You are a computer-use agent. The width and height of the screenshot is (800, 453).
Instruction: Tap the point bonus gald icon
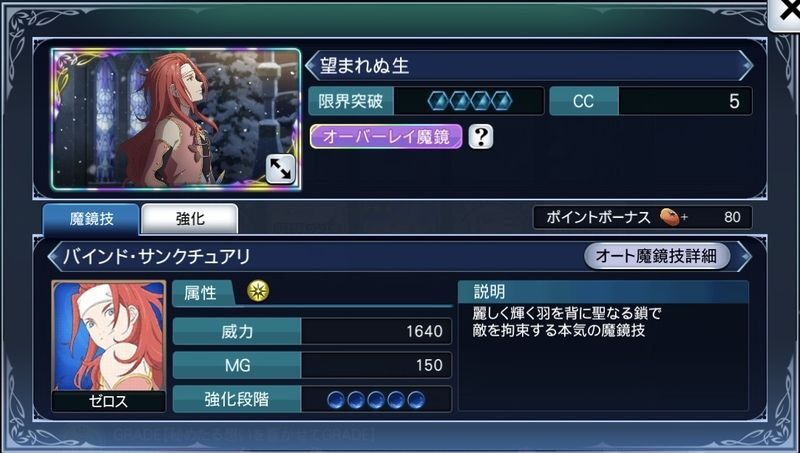tap(670, 217)
